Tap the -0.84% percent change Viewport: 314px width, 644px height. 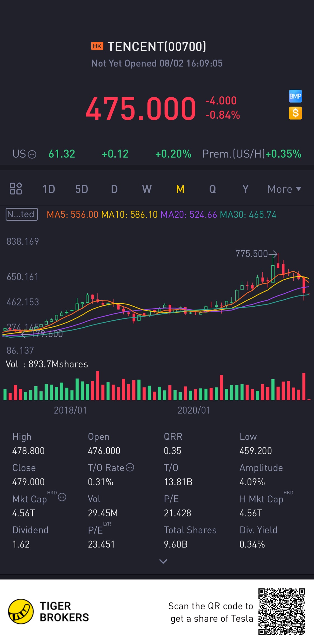pyautogui.click(x=223, y=115)
